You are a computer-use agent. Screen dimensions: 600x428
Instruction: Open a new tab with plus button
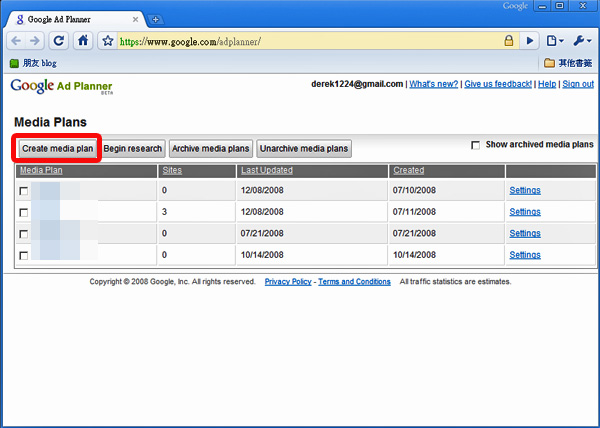click(155, 20)
